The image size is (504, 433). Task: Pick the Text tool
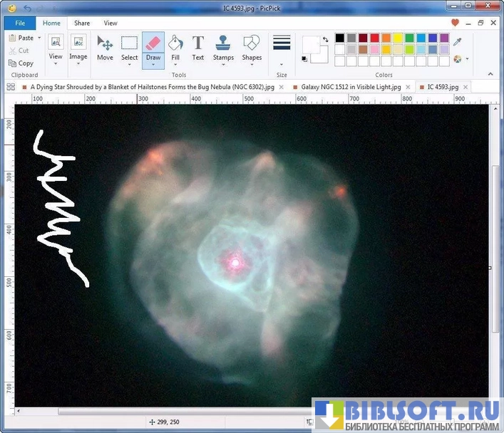pyautogui.click(x=197, y=48)
